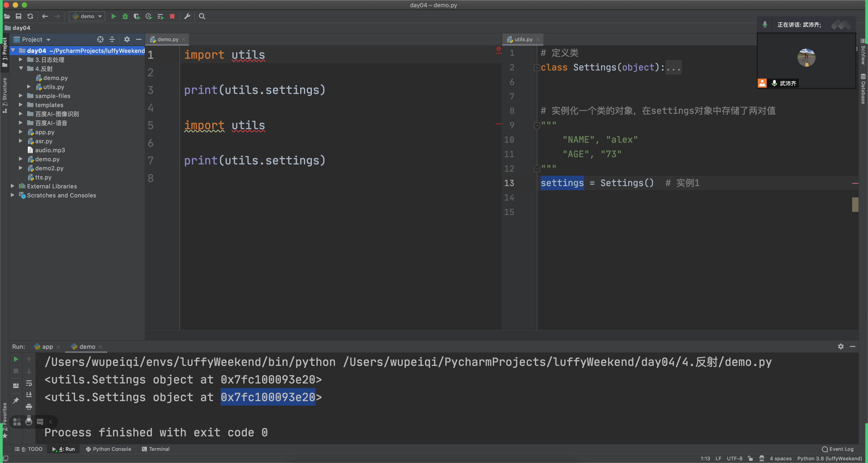
Task: Stop the running process with red square
Action: [172, 16]
